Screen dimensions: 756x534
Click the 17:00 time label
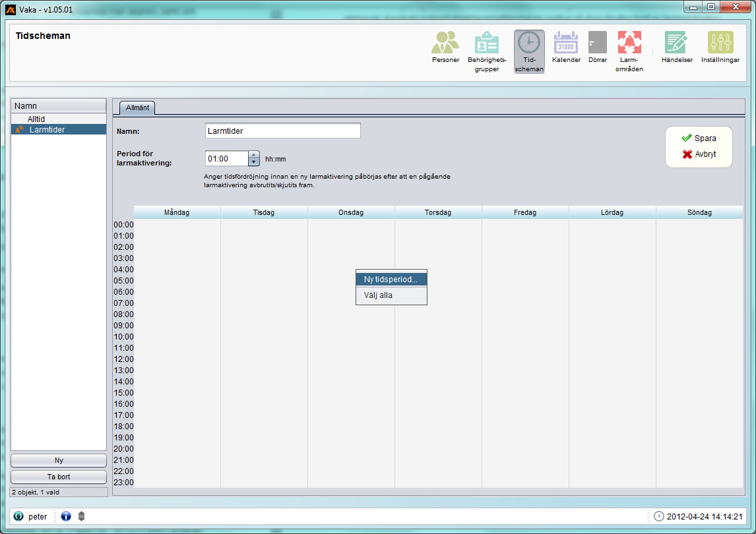tap(123, 415)
